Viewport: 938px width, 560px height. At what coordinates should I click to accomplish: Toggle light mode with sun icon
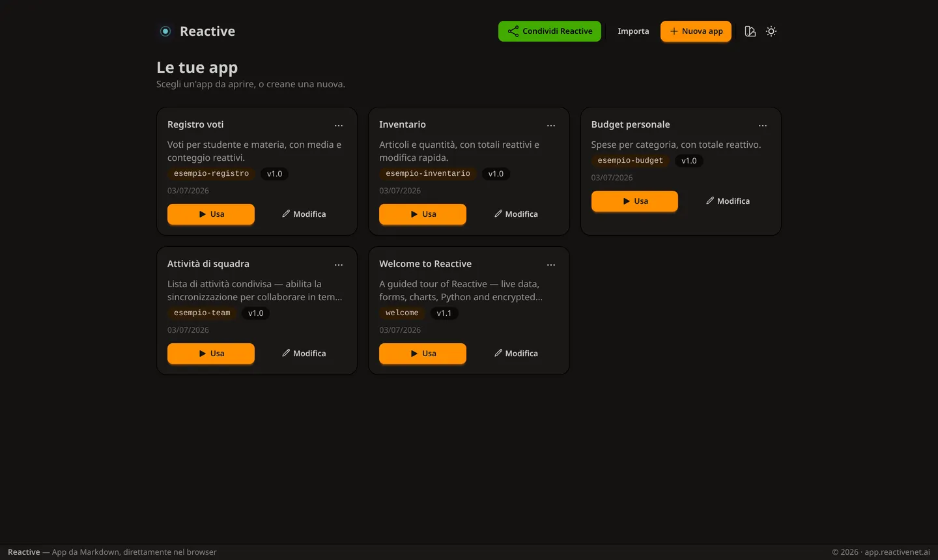point(771,31)
